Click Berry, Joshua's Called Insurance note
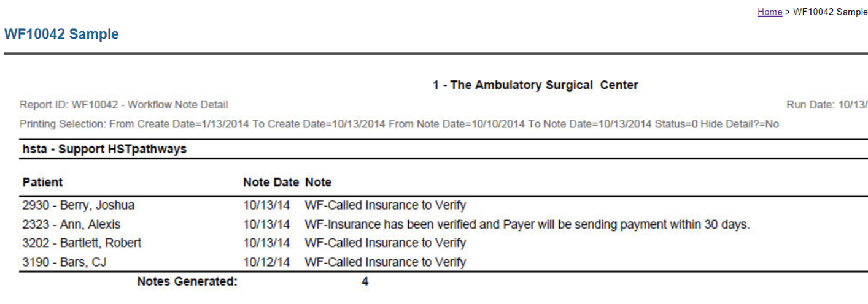 (x=386, y=205)
